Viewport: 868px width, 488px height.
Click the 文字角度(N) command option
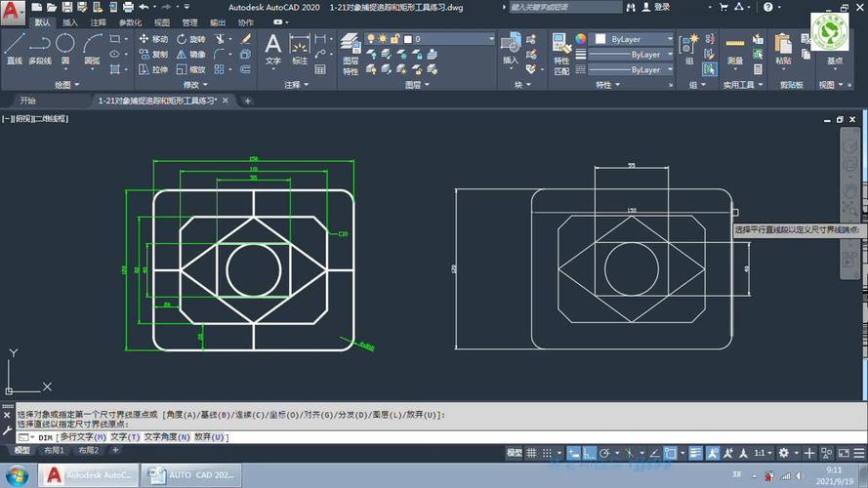(167, 437)
